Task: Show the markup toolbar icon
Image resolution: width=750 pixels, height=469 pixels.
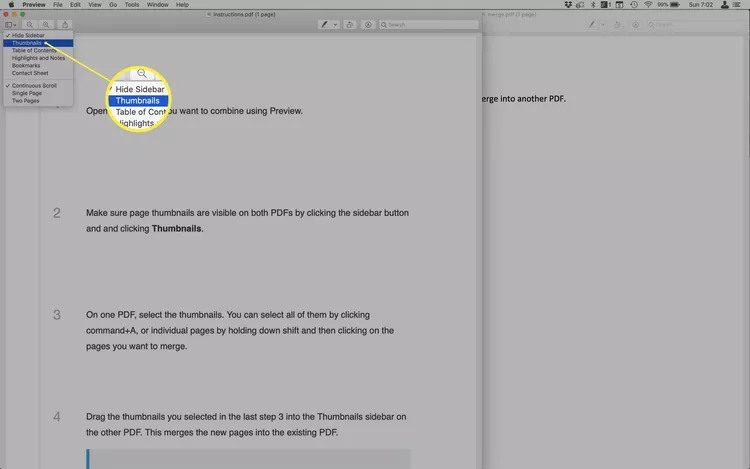Action: click(368, 24)
